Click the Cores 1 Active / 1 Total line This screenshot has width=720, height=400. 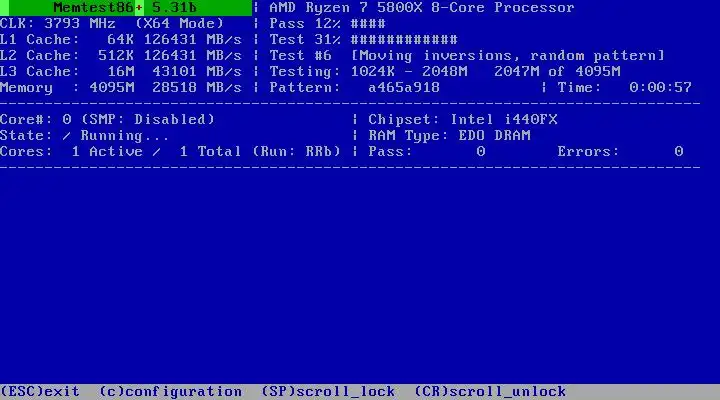(170, 152)
